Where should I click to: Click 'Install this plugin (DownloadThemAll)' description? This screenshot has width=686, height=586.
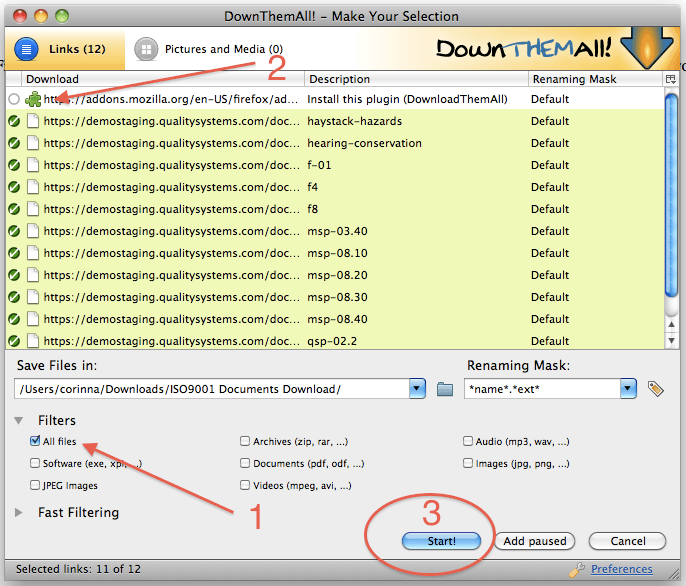(x=407, y=99)
